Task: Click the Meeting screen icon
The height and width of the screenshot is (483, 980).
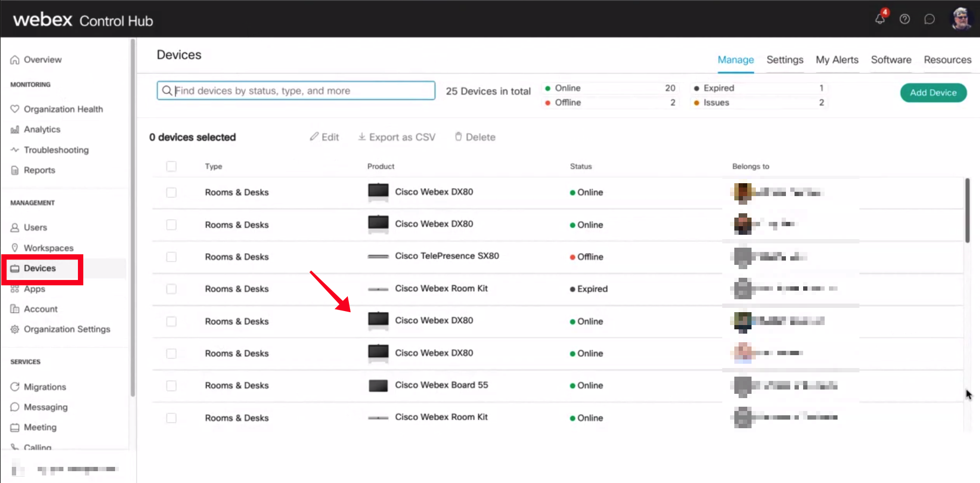Action: (15, 428)
